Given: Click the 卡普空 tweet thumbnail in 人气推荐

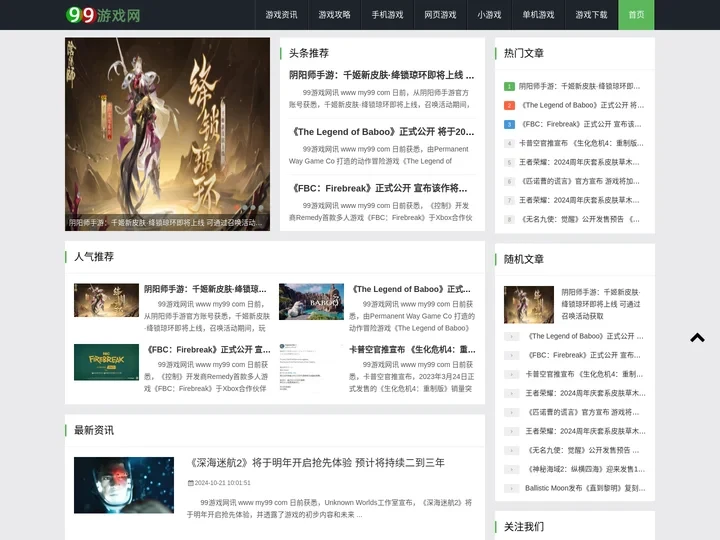Looking at the screenshot, I should pyautogui.click(x=311, y=366).
